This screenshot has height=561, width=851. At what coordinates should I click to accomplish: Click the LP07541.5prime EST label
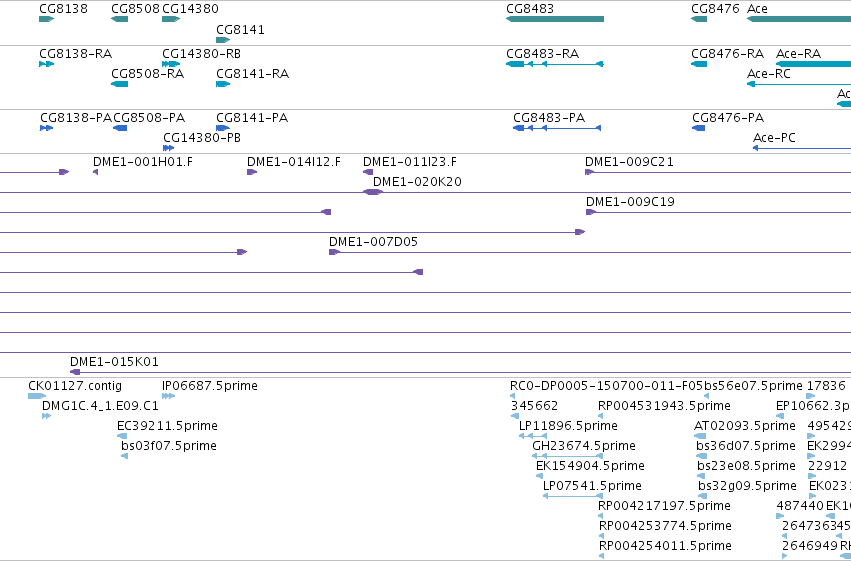coord(592,486)
